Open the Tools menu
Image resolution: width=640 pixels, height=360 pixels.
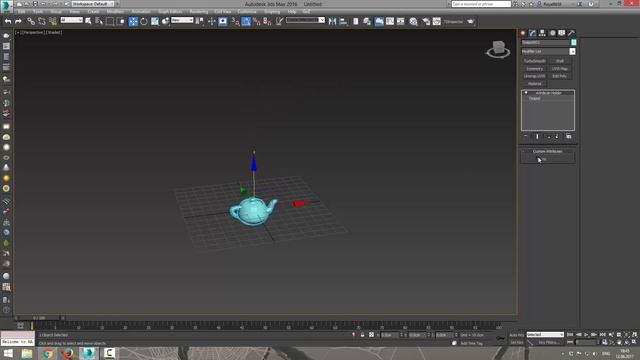point(38,11)
